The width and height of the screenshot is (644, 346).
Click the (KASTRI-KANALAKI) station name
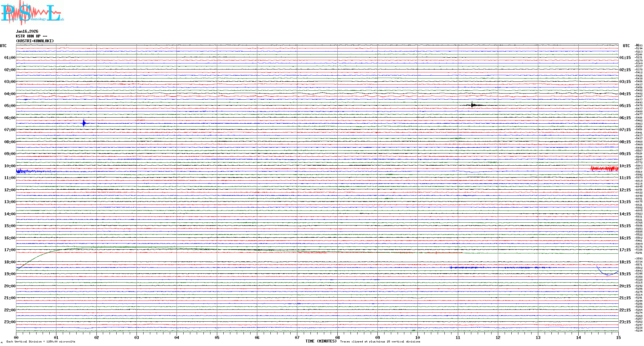[x=35, y=41]
